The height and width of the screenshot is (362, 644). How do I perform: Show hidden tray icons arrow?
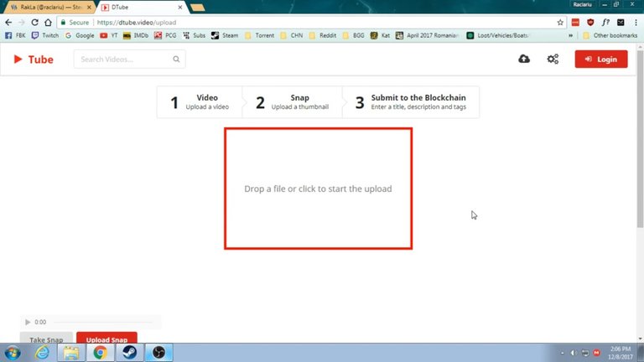pos(563,353)
